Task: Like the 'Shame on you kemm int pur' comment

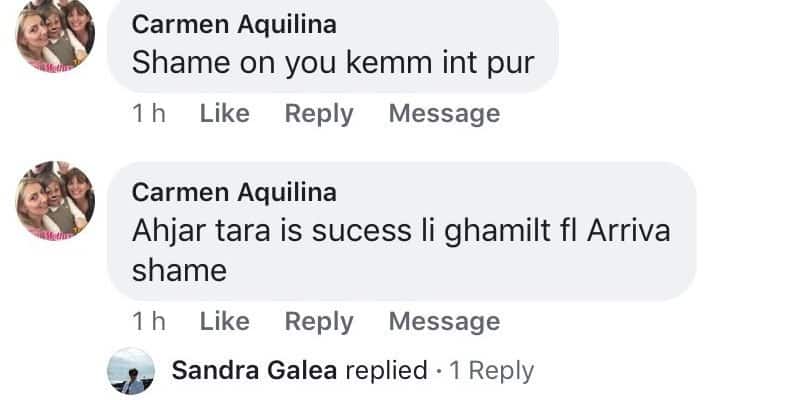Action: pyautogui.click(x=224, y=114)
